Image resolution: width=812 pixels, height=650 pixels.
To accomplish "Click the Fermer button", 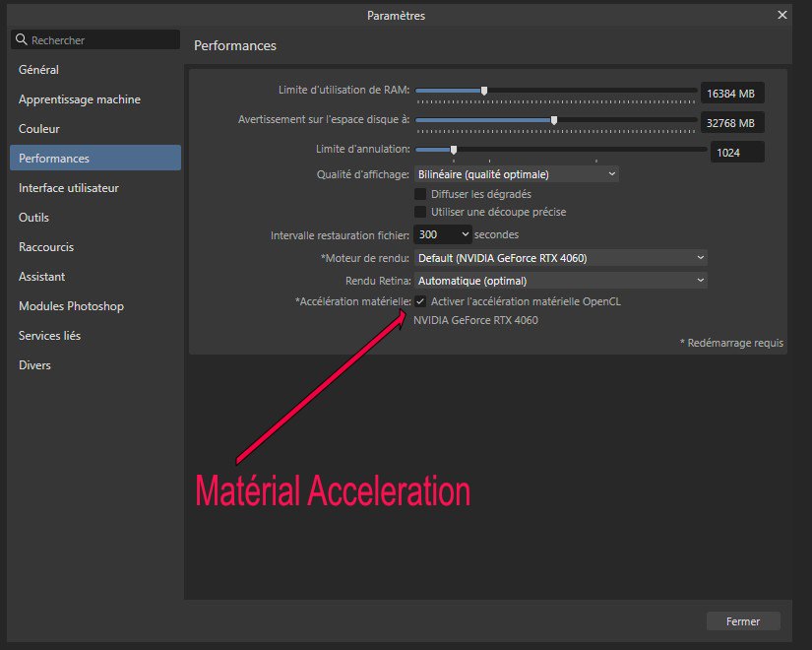I will pos(742,621).
